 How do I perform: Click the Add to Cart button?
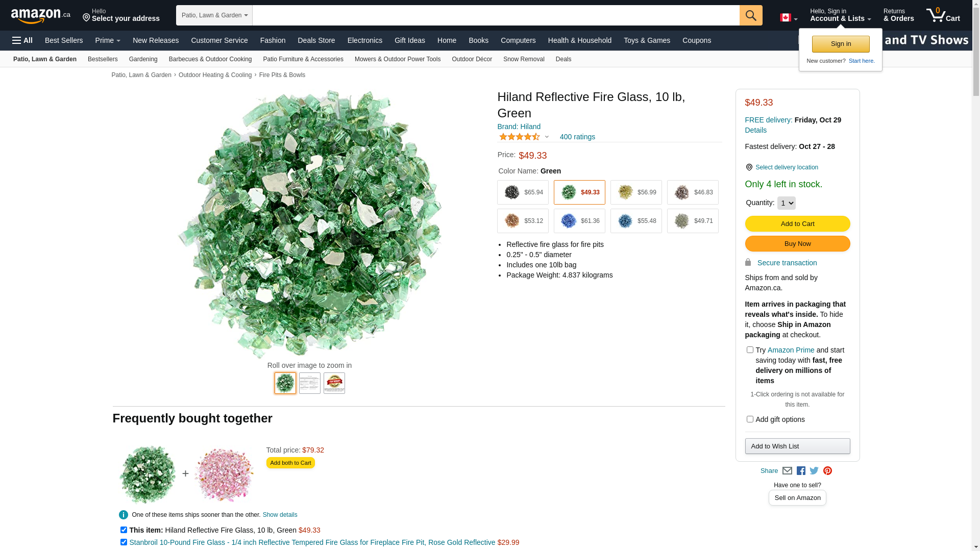click(797, 223)
